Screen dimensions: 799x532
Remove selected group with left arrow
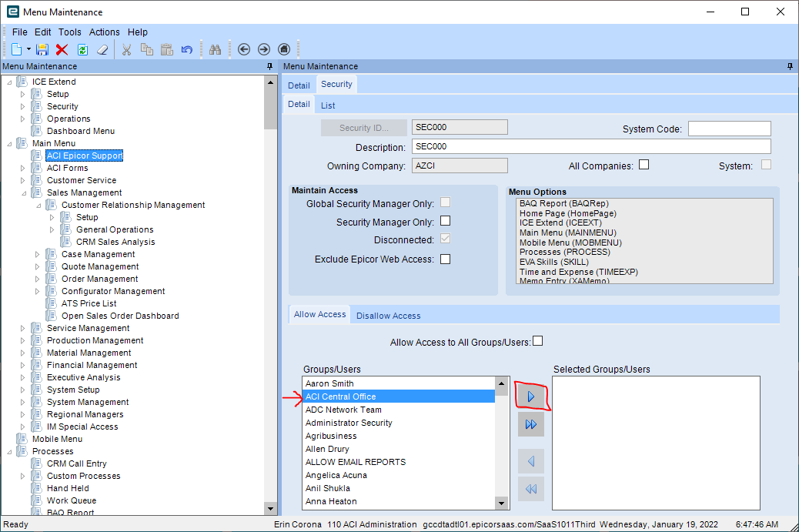tap(531, 461)
